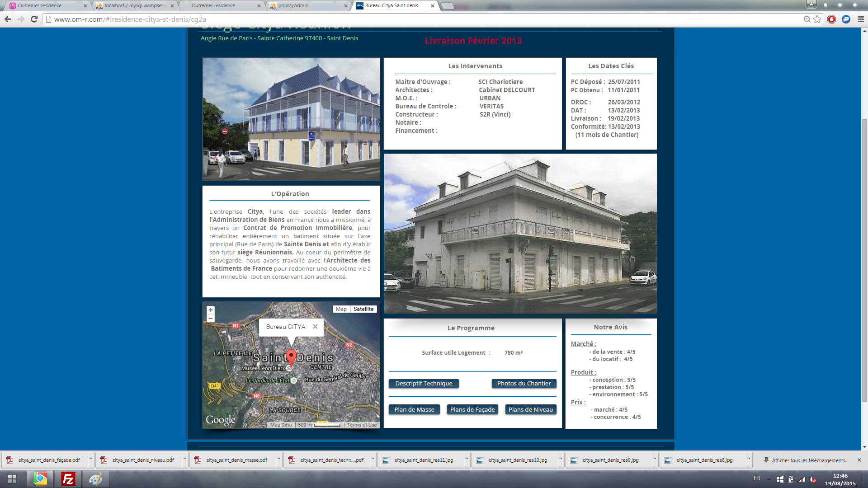Expand options for citya_saint_denis_rea9.jpg download
868x488 pixels.
655,460
